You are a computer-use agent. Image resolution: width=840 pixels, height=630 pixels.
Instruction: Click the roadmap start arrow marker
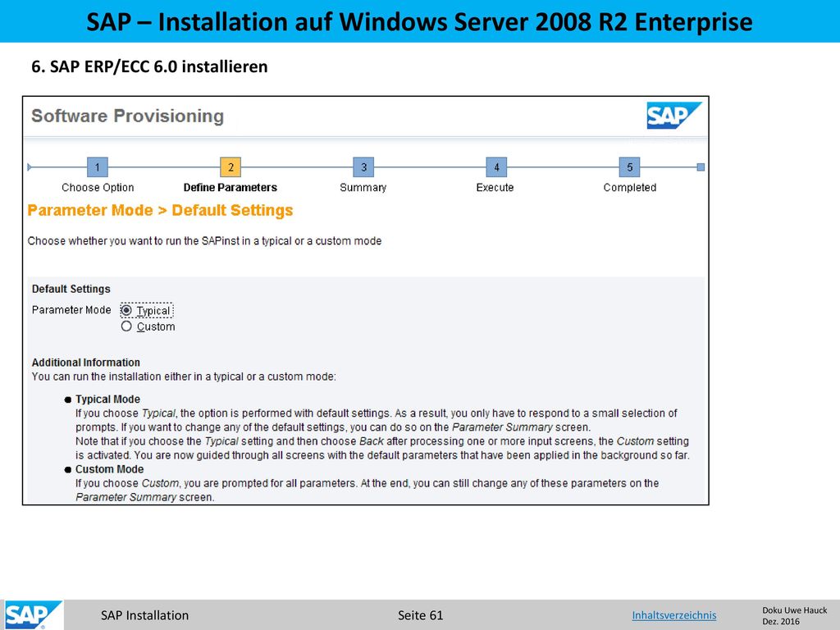click(30, 167)
